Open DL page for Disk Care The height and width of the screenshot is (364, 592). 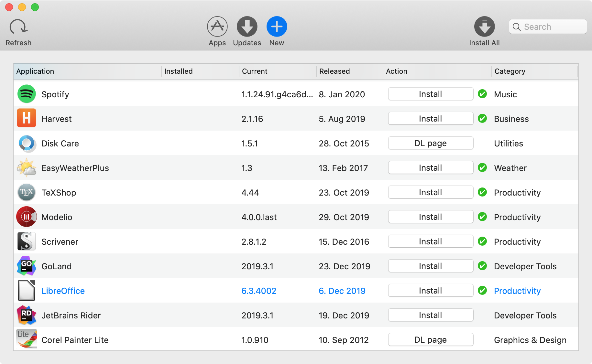pyautogui.click(x=431, y=143)
